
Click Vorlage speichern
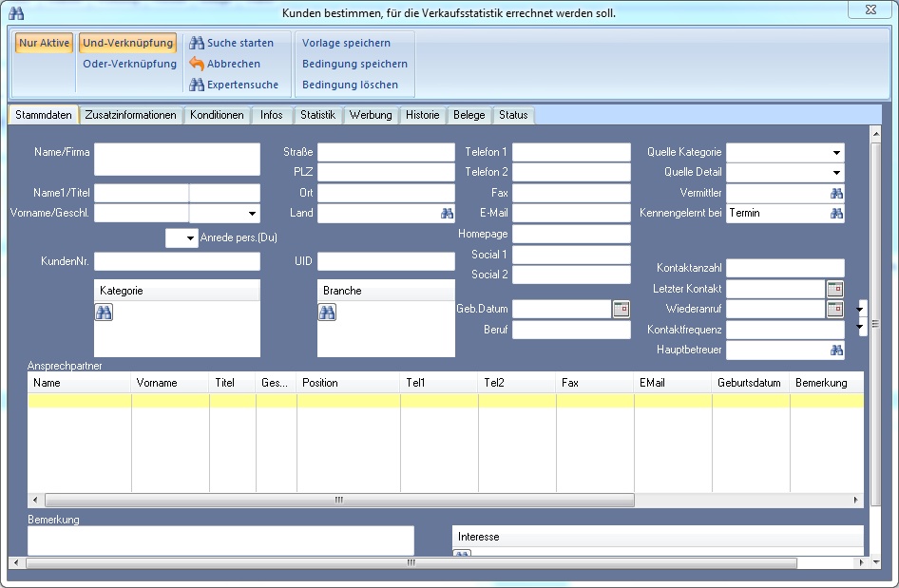346,43
